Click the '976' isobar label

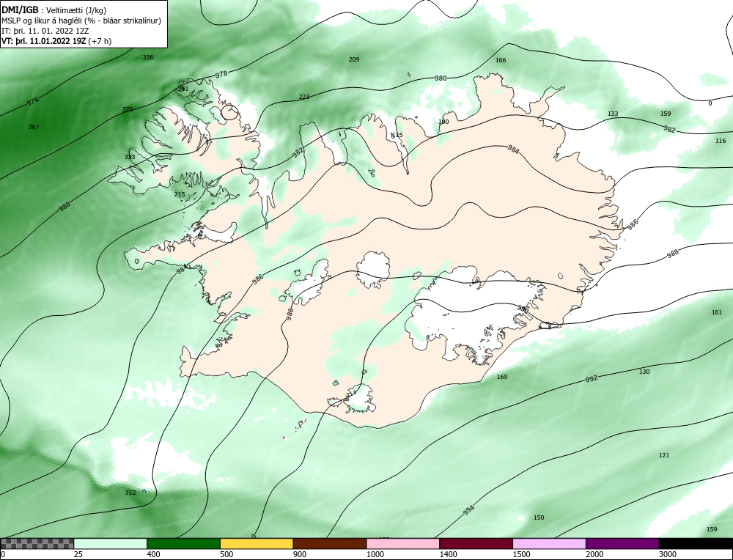33,101
